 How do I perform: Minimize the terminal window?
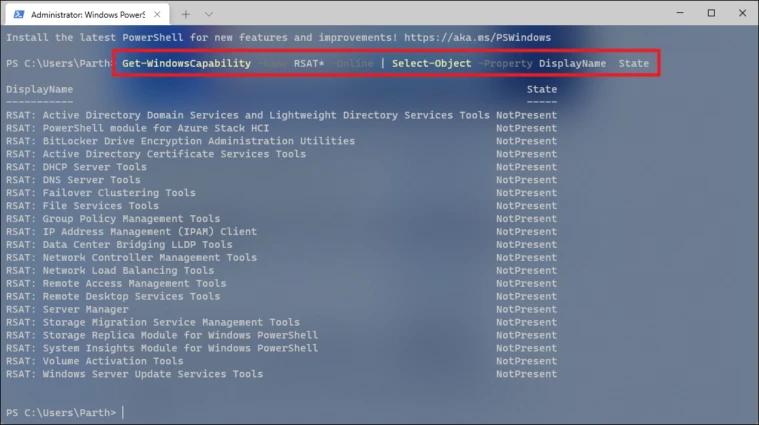tap(680, 13)
